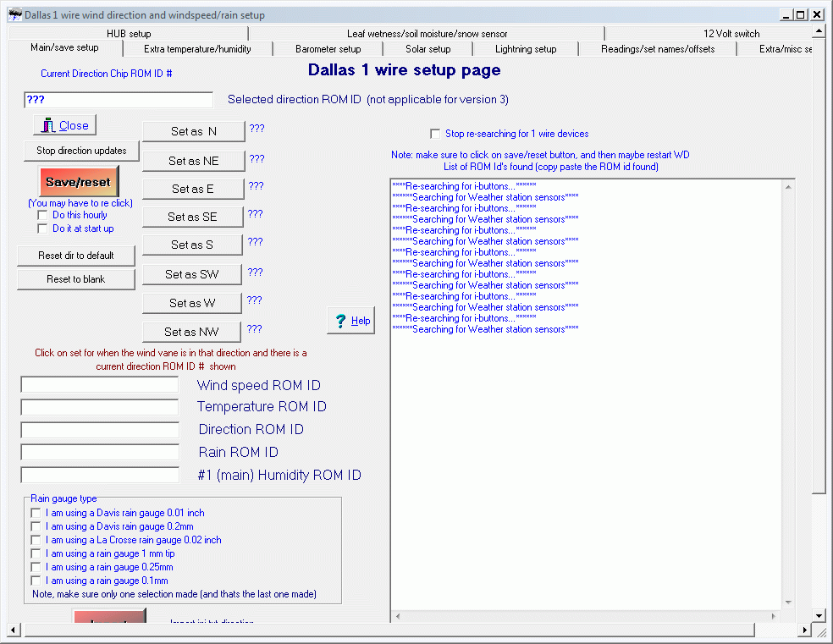This screenshot has height=644, width=833.
Task: Select the Main/save setup tab
Action: click(65, 47)
